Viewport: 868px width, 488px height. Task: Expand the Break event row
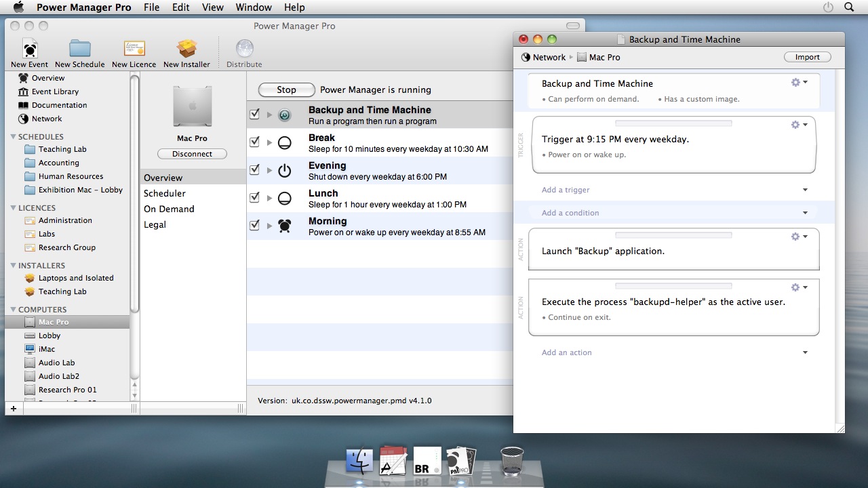269,143
